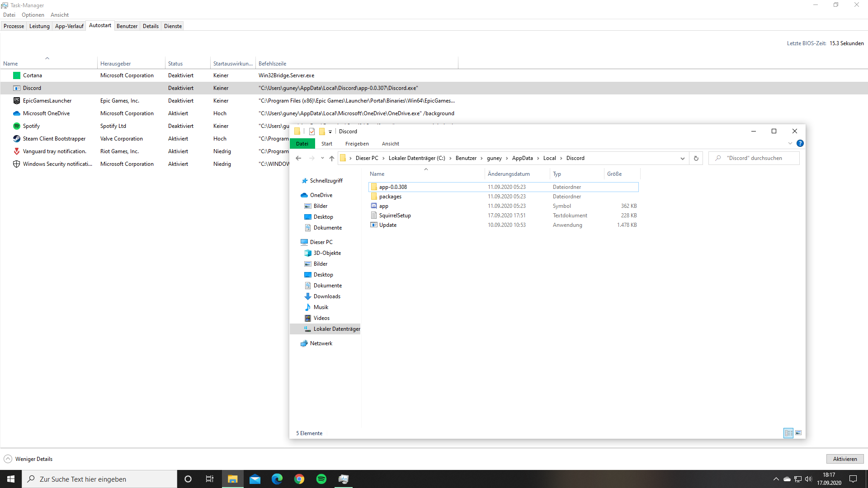868x488 pixels.
Task: Click the Vanguard tray notification icon
Action: (17, 151)
